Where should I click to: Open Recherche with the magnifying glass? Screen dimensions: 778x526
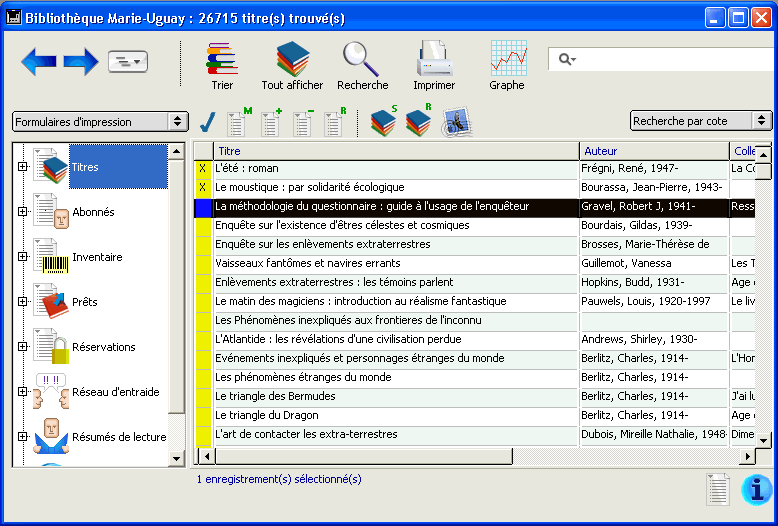tap(361, 60)
